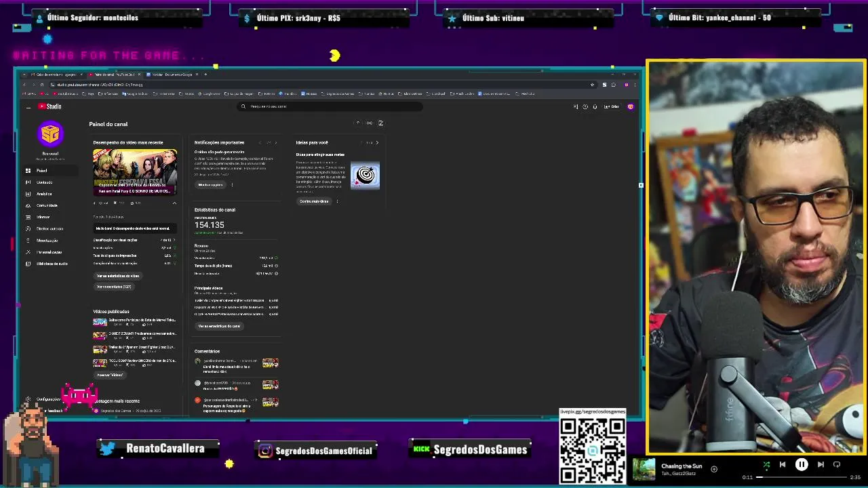Open Configurações gear in the sidebar

28,399
